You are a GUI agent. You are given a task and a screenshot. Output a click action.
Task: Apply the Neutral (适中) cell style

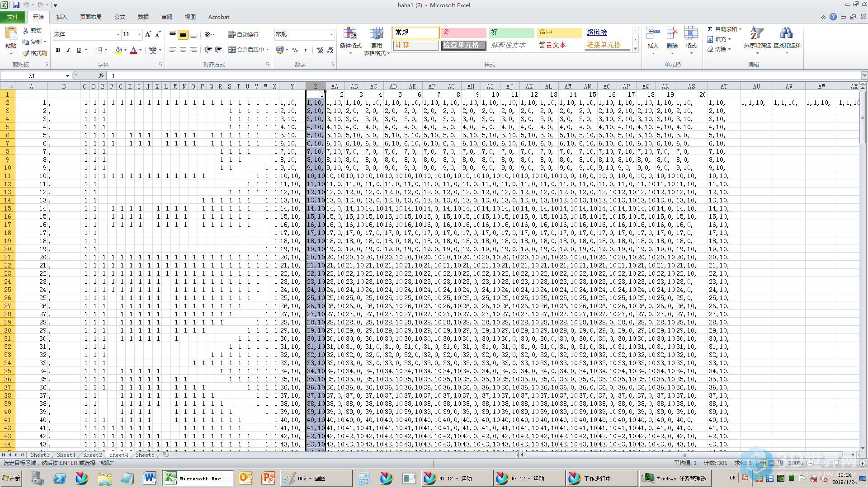(x=559, y=33)
